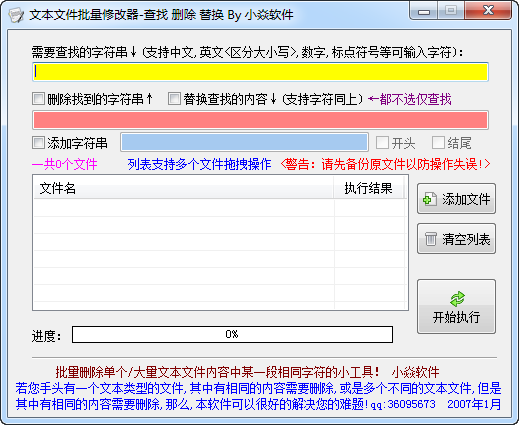Click the green plus file icon on 添加文件

tap(430, 199)
